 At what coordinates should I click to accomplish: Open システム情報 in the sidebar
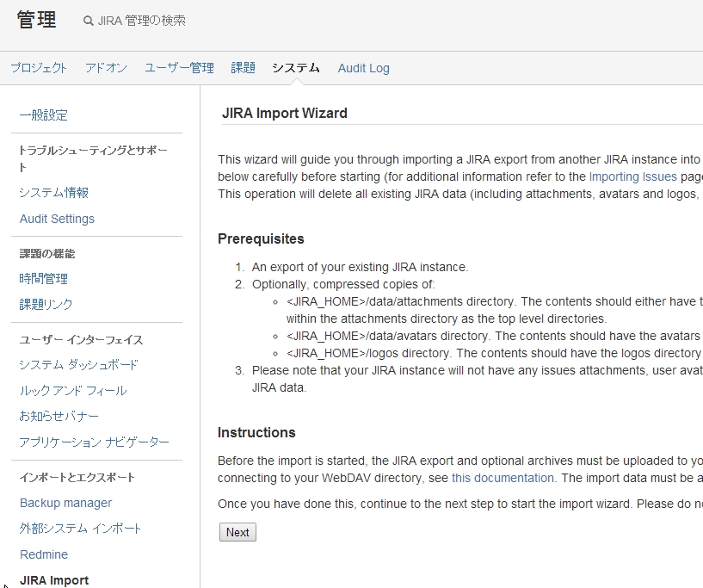(x=54, y=192)
